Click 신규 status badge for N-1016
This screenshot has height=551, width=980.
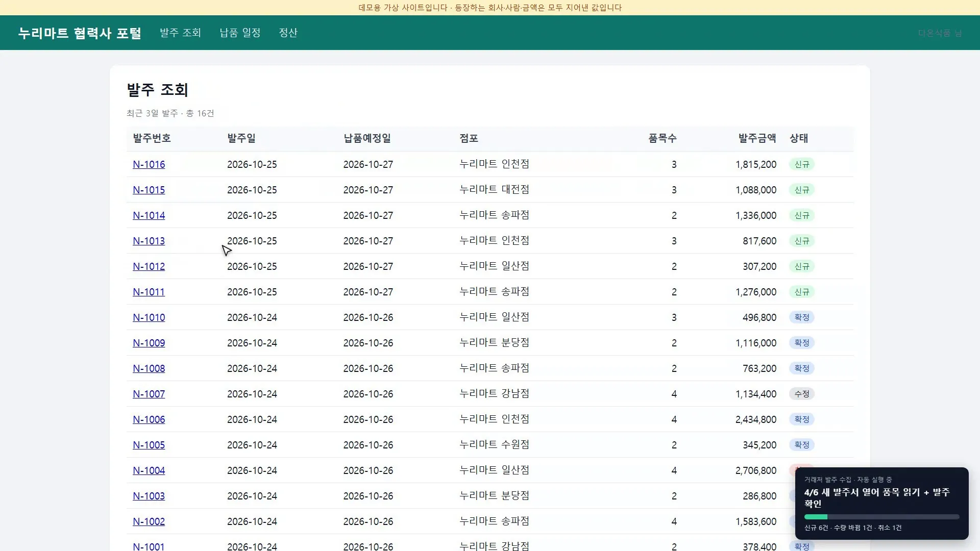(802, 164)
